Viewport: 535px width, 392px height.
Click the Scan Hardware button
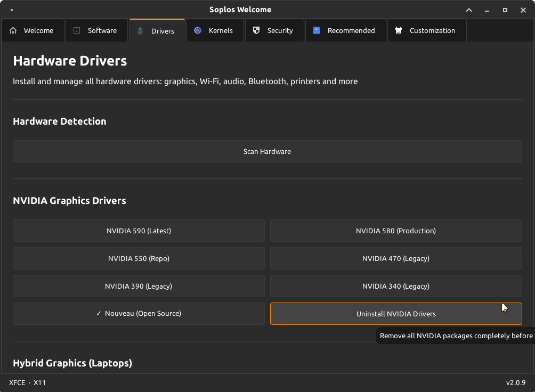click(267, 151)
